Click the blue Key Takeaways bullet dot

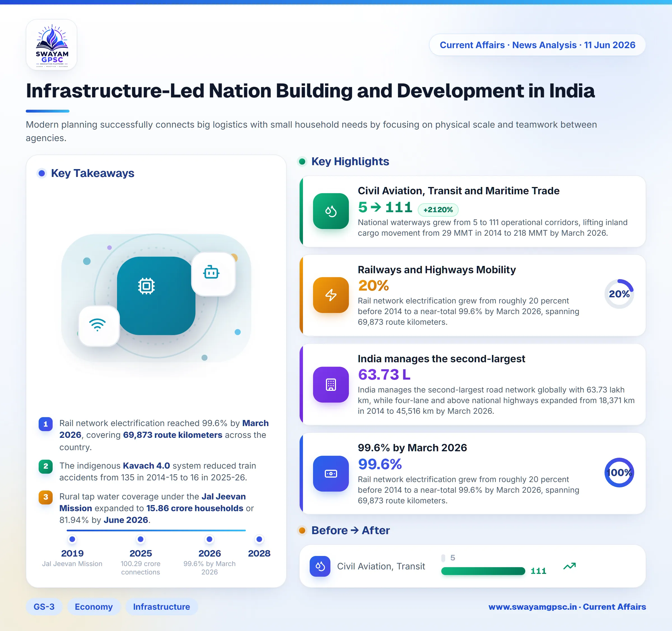point(42,173)
